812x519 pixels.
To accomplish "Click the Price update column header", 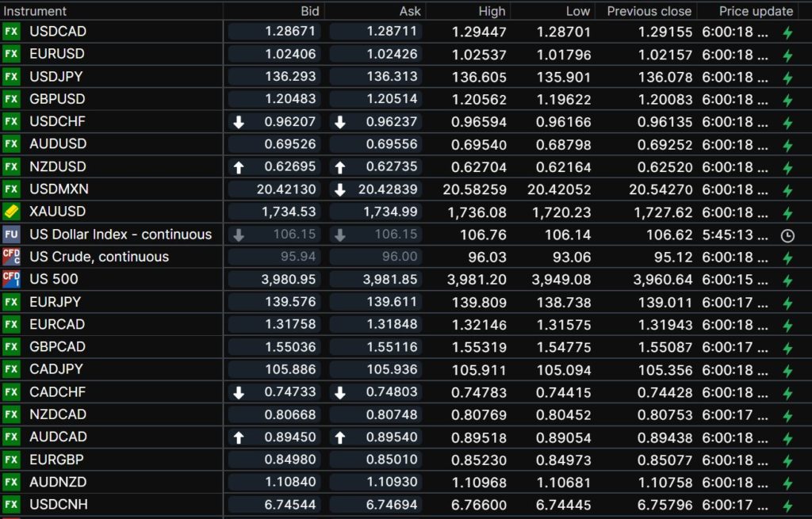I will (x=756, y=11).
